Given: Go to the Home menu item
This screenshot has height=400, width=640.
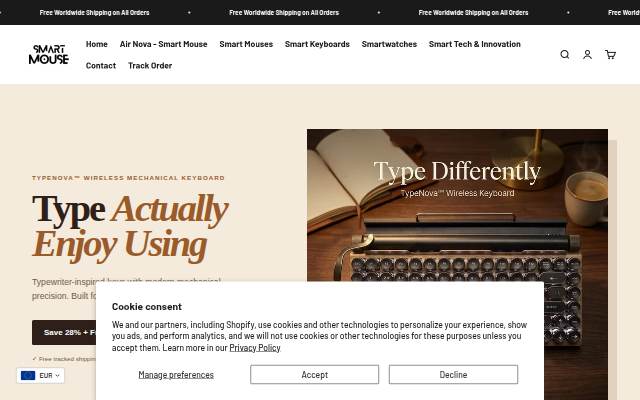Looking at the screenshot, I should tap(97, 44).
